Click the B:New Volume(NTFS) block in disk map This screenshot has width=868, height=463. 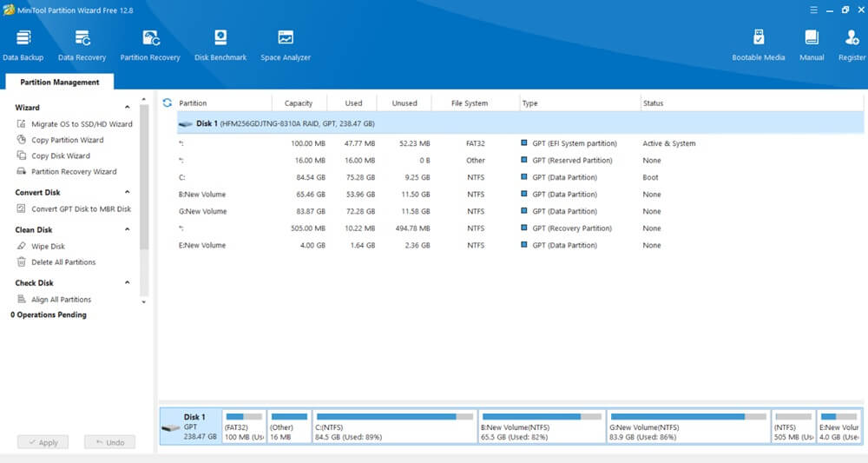(x=542, y=426)
